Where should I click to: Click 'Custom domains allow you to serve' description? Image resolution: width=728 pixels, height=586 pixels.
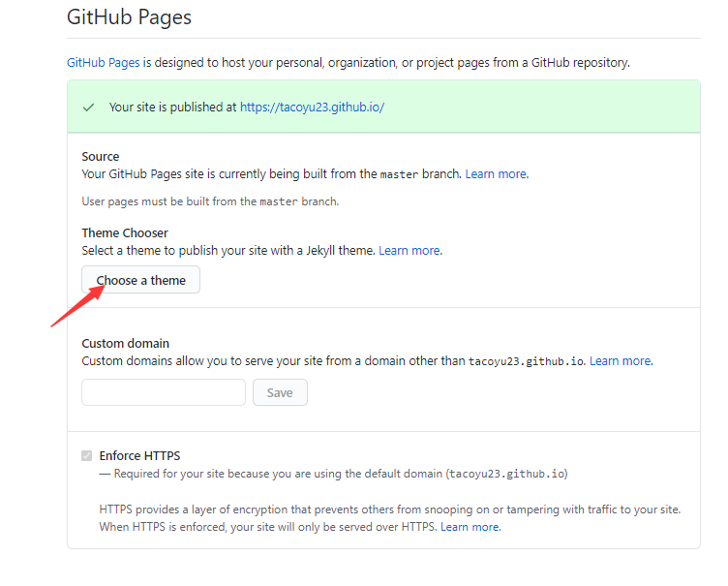[334, 361]
